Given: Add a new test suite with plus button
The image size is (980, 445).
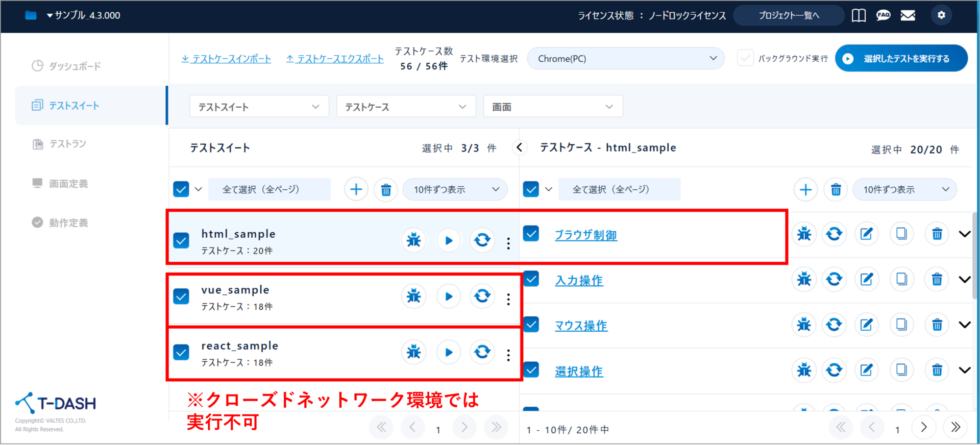Looking at the screenshot, I should point(356,190).
